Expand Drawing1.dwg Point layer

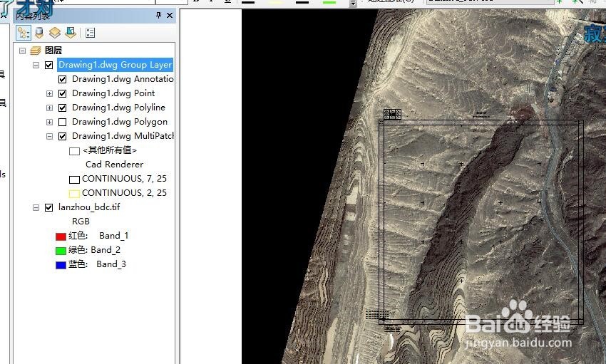tap(49, 93)
